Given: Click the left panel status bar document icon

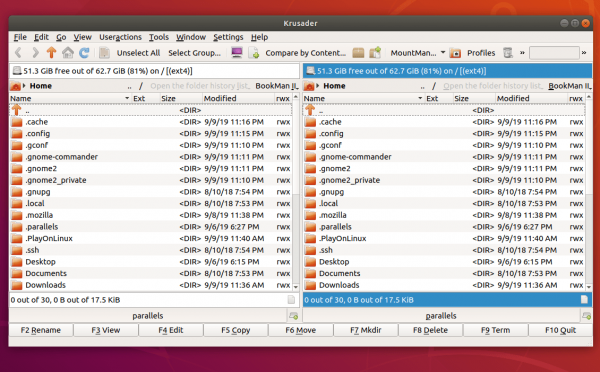Looking at the screenshot, I should pos(291,300).
